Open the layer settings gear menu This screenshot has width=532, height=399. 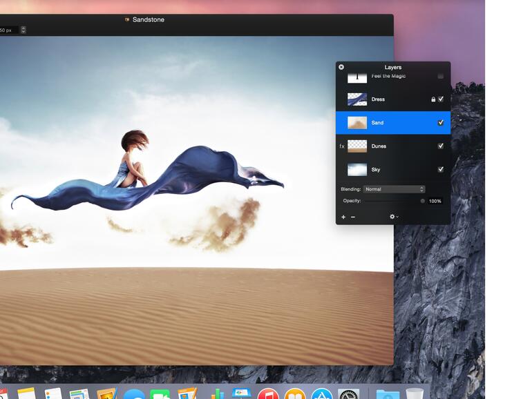click(x=394, y=217)
